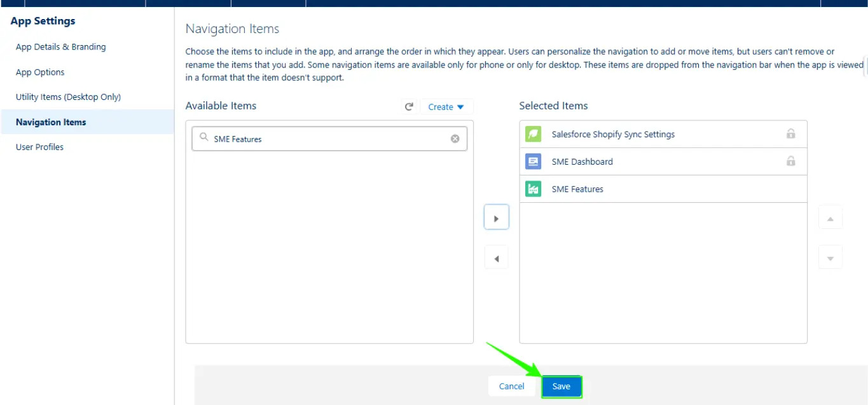Click lock icon beside Salesforce Shopify Sync Settings
The width and height of the screenshot is (868, 405).
pyautogui.click(x=790, y=134)
